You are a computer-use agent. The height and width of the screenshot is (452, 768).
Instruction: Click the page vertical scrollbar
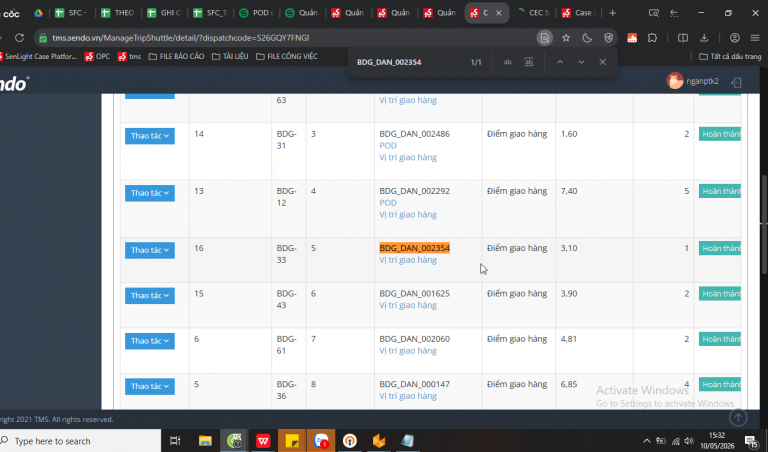pyautogui.click(x=764, y=225)
